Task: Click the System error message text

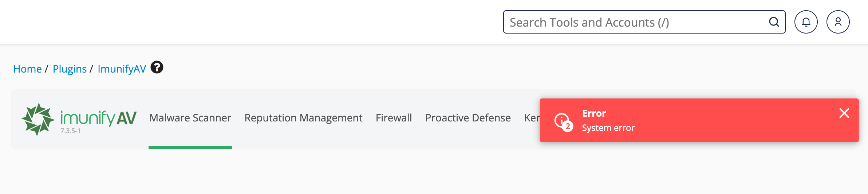Action: 608,128
